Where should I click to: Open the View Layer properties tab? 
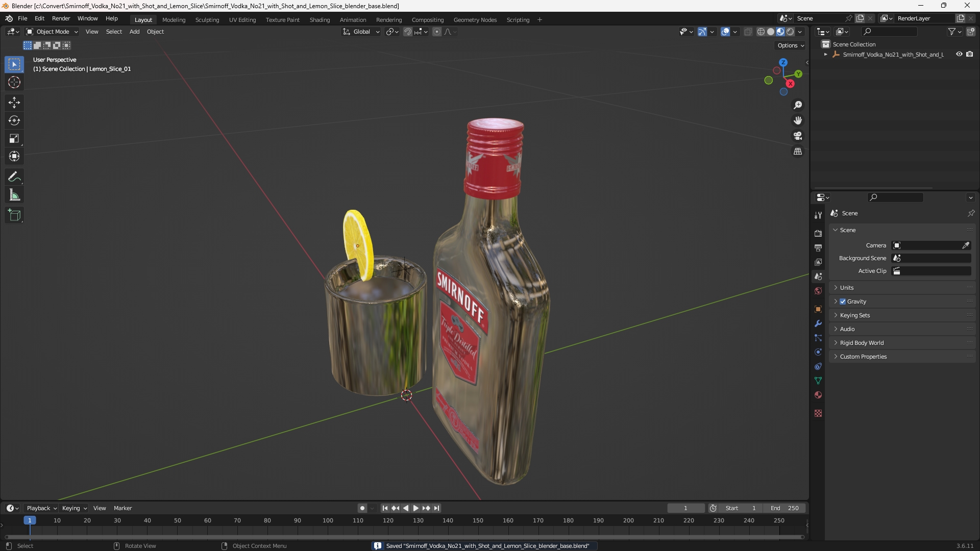(x=818, y=262)
